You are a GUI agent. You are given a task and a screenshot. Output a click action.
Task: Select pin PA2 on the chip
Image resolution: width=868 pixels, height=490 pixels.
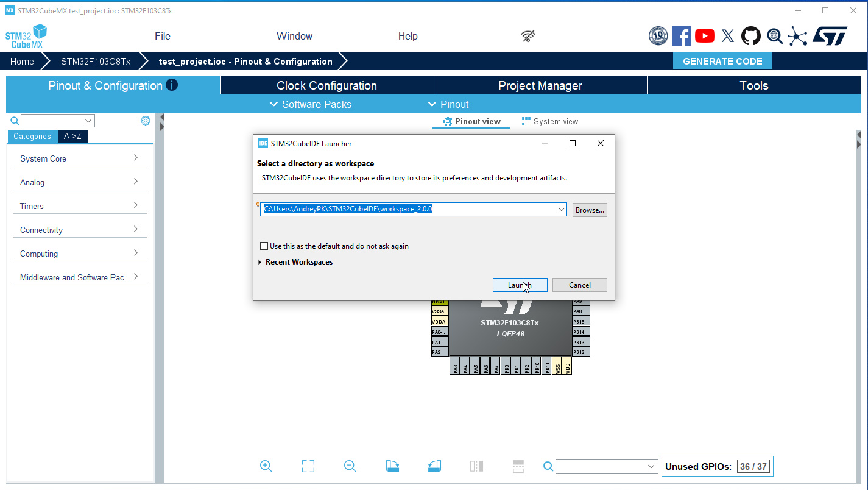(439, 352)
